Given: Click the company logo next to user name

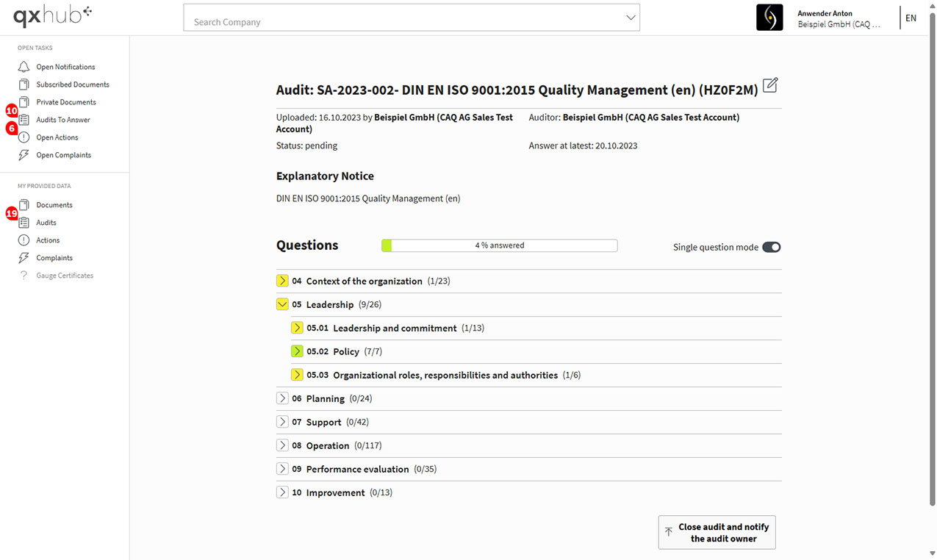Looking at the screenshot, I should pos(769,18).
